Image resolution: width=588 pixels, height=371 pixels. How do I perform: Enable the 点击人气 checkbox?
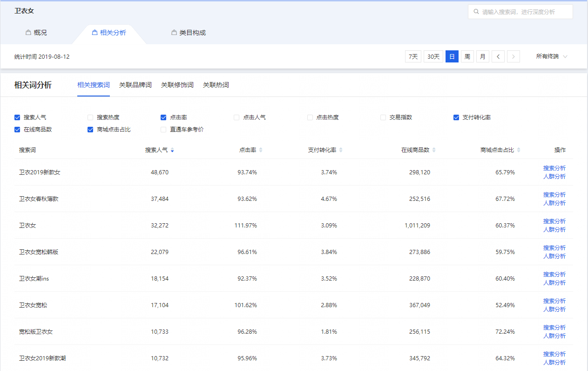[237, 117]
